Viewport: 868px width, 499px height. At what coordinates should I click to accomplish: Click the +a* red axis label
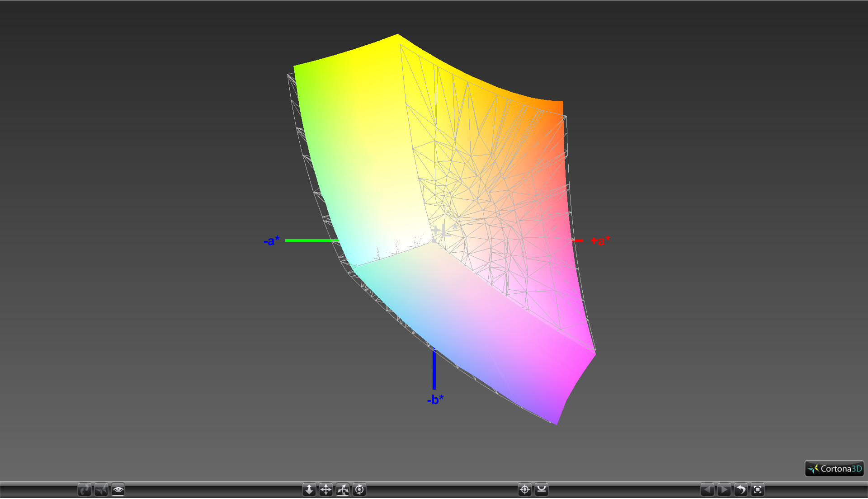click(x=600, y=241)
